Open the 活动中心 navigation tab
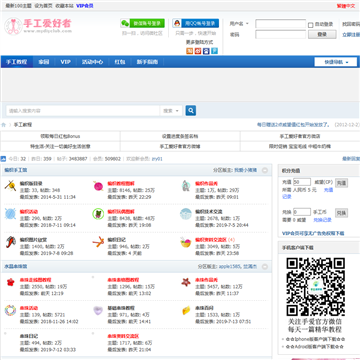Image resolution: width=360 pixels, height=360 pixels. tap(92, 62)
